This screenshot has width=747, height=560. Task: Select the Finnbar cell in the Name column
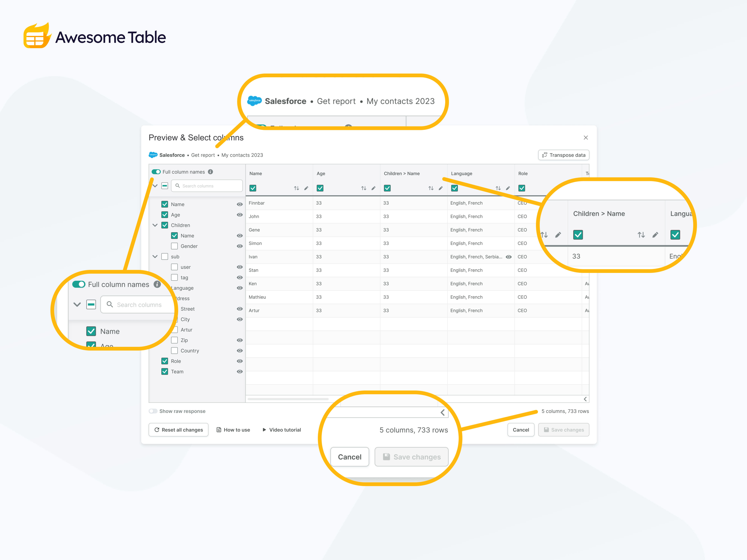tap(279, 203)
